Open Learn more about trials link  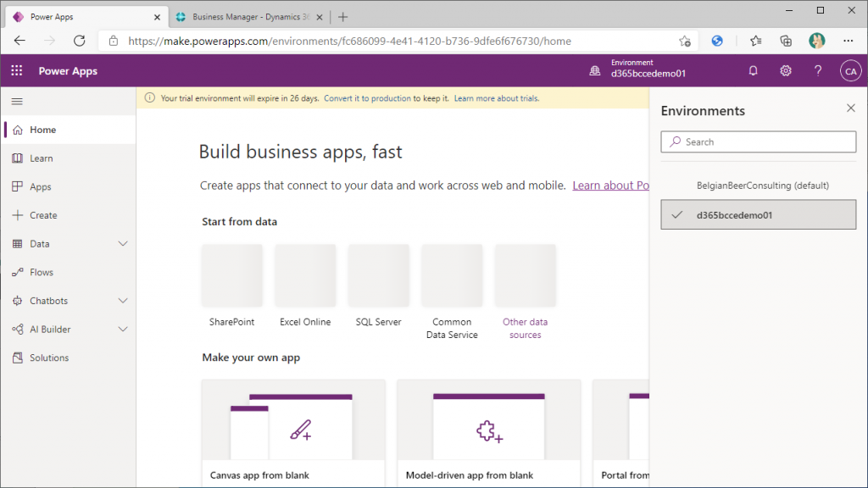point(497,98)
